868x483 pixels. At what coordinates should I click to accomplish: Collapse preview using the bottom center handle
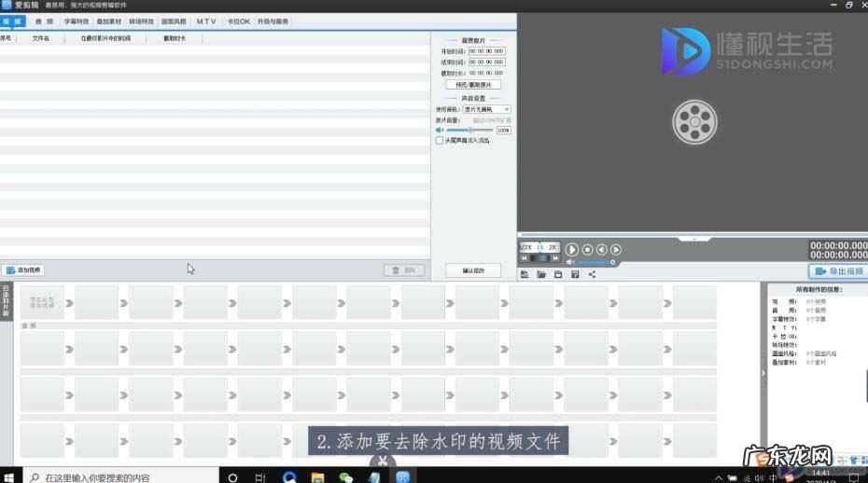[693, 239]
